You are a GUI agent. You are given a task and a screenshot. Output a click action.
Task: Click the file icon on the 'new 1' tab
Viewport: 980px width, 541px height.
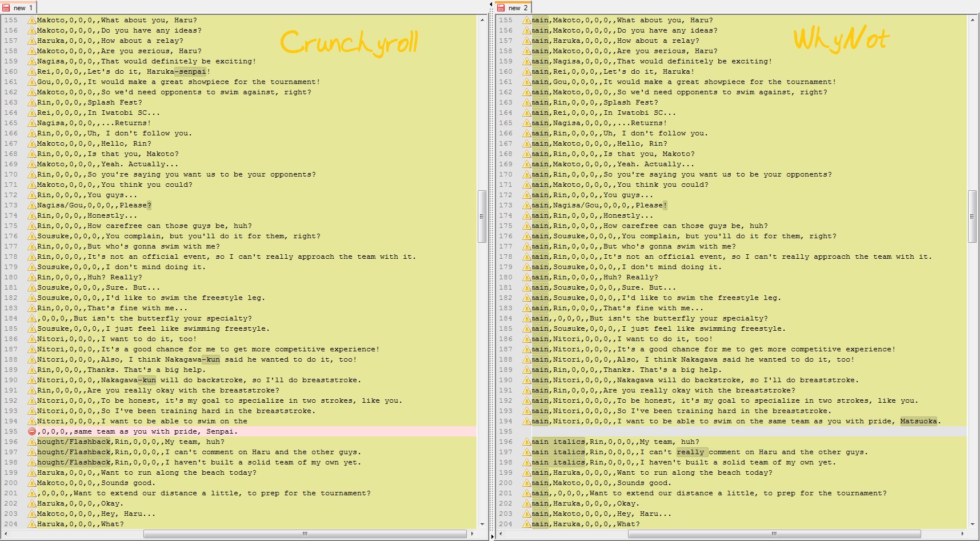(x=6, y=7)
